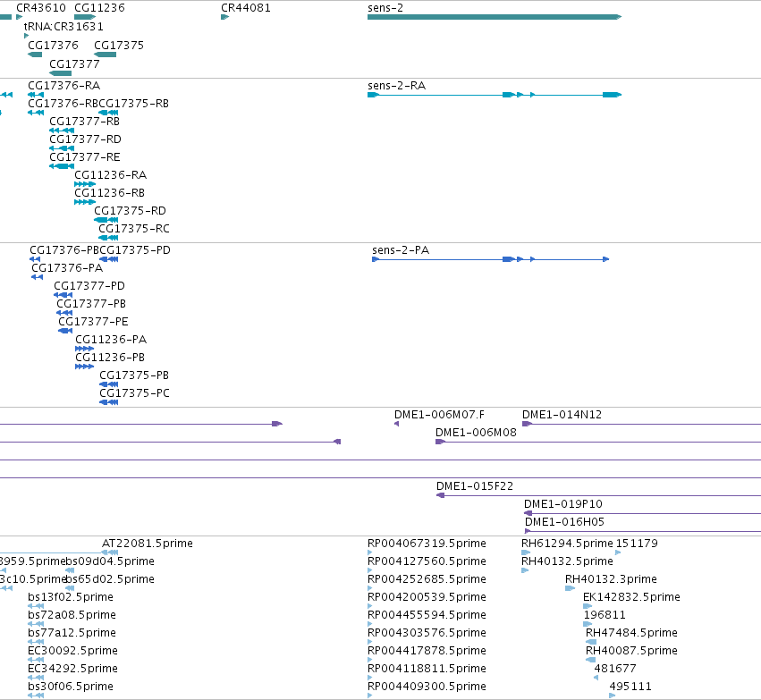761x700 pixels.
Task: Click the tRNA:CR31631 label
Action: pyautogui.click(x=63, y=26)
